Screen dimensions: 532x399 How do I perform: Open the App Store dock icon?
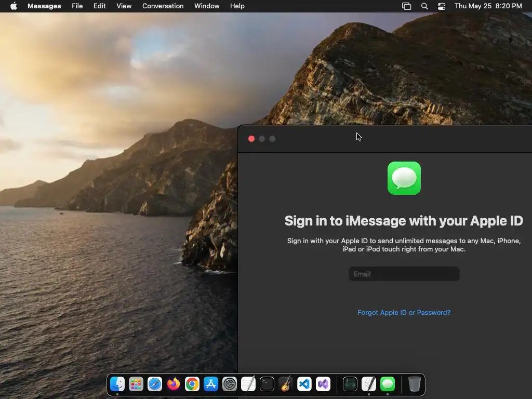(211, 384)
